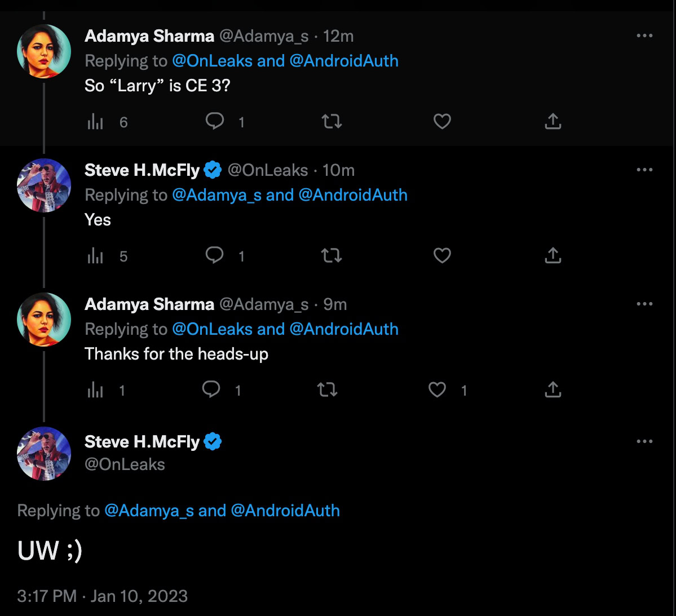Share the "So Larry is CE 3?" tweet
The image size is (676, 616).
(553, 121)
